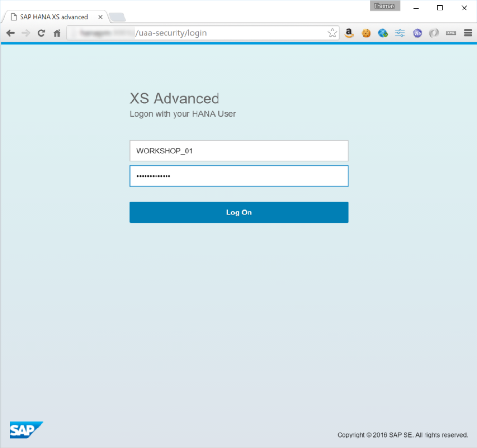Viewport: 477px width, 448px height.
Task: Open the Amazon extension icon
Action: (349, 33)
